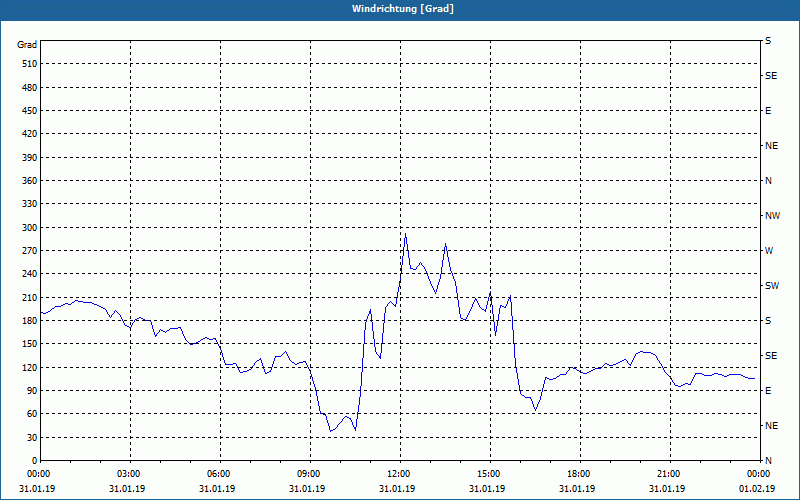800x500 pixels.
Task: Click the 06:00 time axis label
Action: (220, 474)
